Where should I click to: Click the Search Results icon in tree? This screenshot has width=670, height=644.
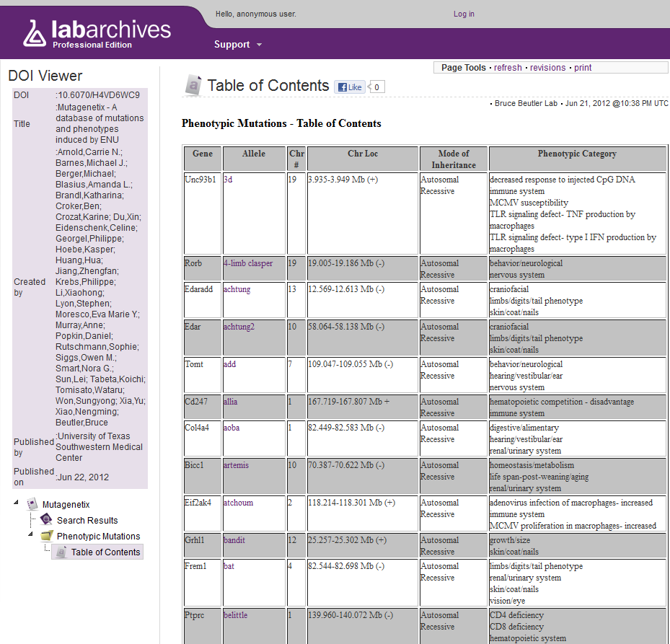[x=47, y=520]
